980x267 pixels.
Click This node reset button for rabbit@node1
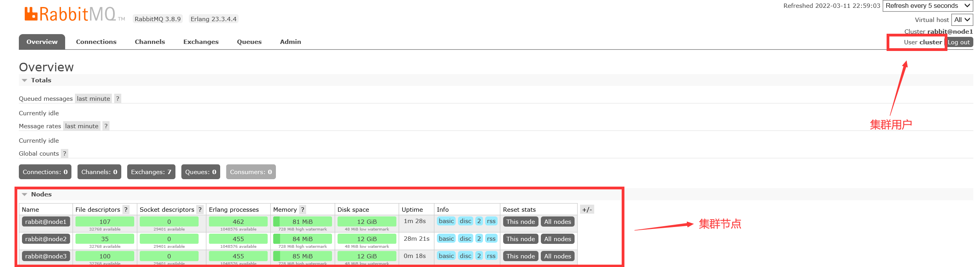pyautogui.click(x=520, y=222)
